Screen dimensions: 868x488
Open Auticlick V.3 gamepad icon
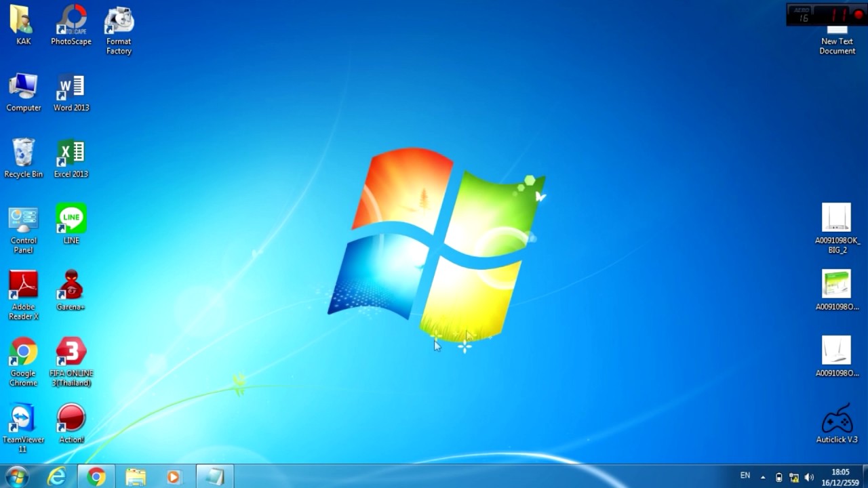click(x=837, y=424)
